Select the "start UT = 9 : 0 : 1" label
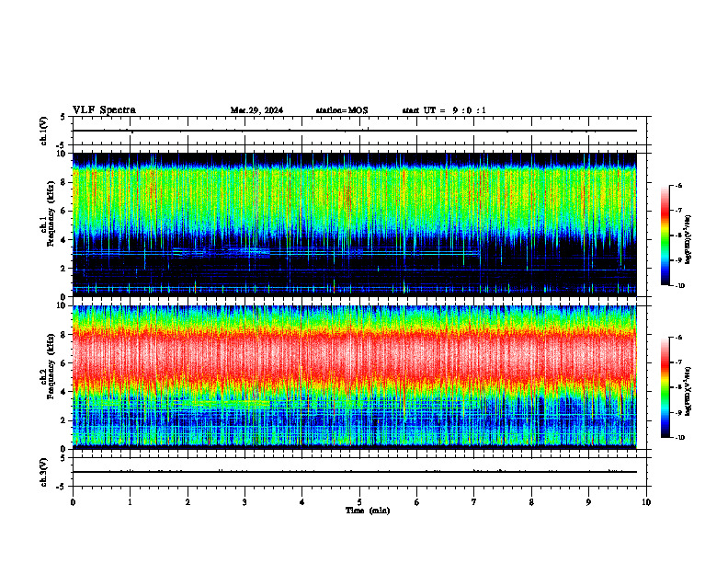This screenshot has width=728, height=563. click(x=444, y=110)
